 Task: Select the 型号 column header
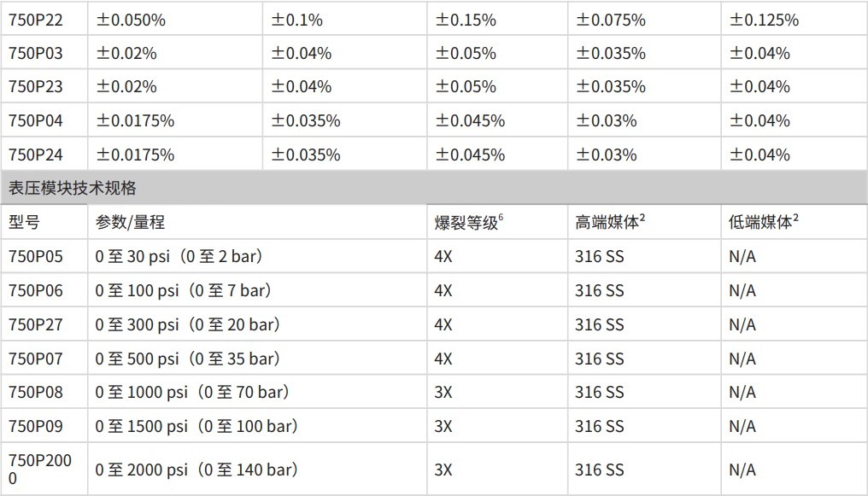point(24,222)
